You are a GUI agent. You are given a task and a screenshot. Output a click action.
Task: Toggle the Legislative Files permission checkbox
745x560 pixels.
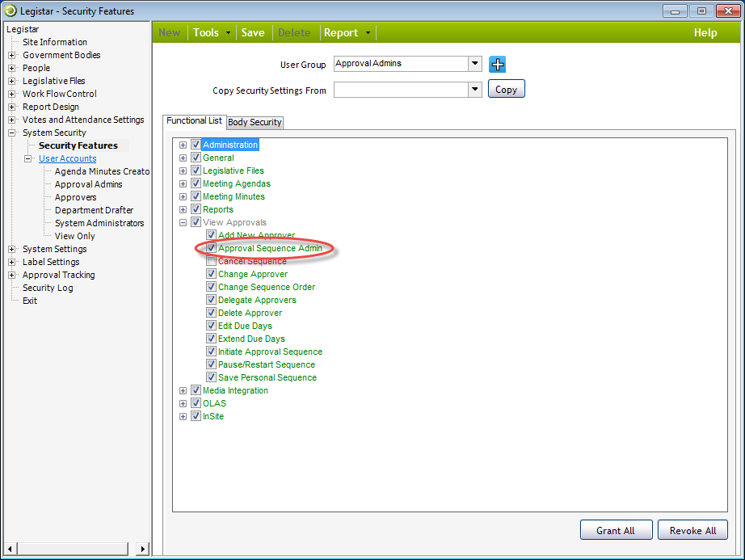[196, 170]
